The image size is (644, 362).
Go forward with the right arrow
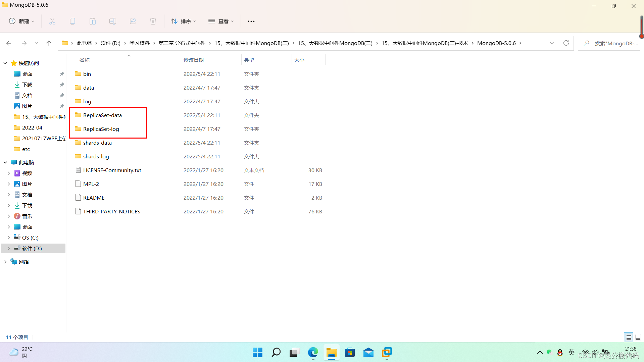[24, 43]
